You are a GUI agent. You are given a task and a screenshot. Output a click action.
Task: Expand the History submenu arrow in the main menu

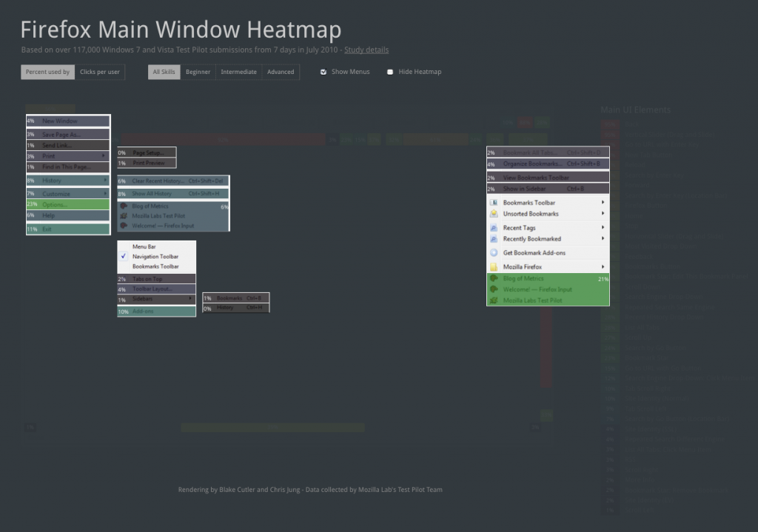pos(105,181)
